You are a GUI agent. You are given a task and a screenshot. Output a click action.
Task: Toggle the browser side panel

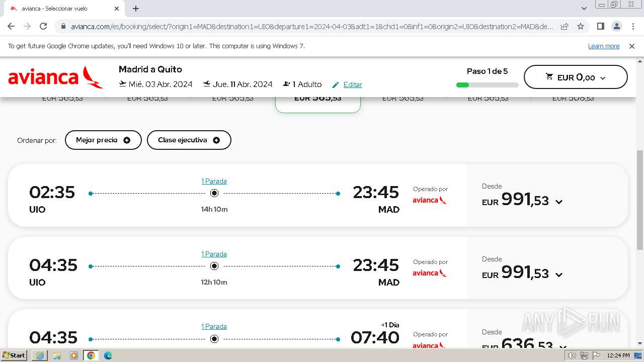coord(600,27)
